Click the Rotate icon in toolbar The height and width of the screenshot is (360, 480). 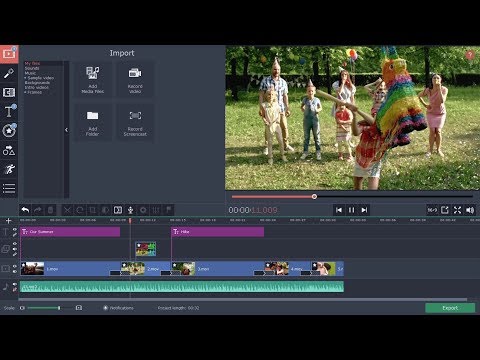pos(80,210)
